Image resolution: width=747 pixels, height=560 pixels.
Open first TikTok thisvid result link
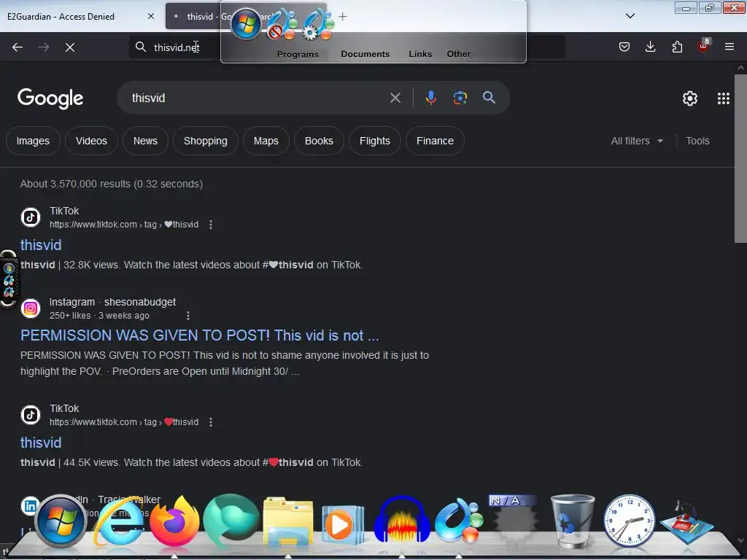pos(41,245)
